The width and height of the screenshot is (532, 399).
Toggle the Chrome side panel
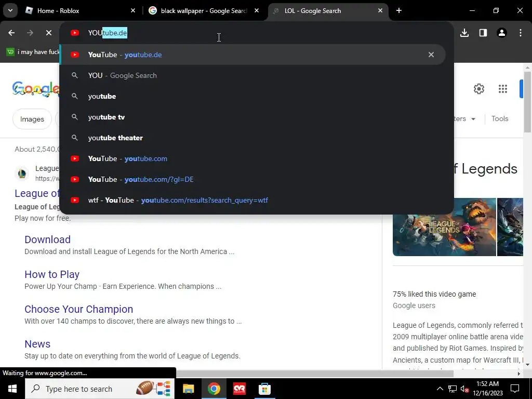(x=483, y=33)
